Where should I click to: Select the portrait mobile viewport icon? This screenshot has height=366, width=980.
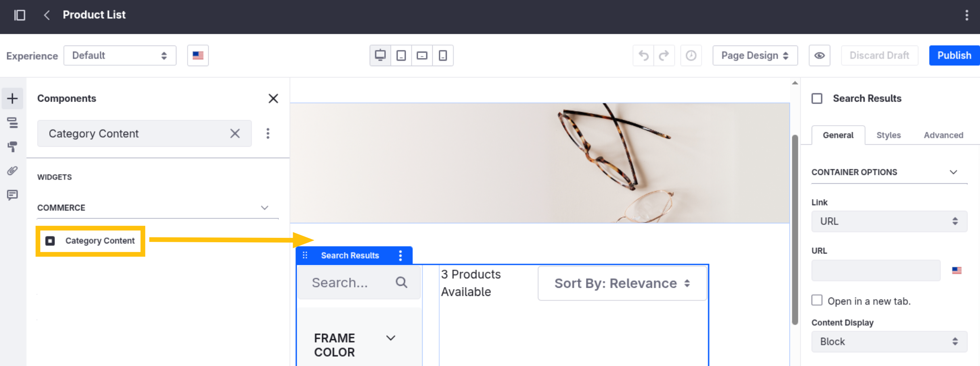(443, 55)
